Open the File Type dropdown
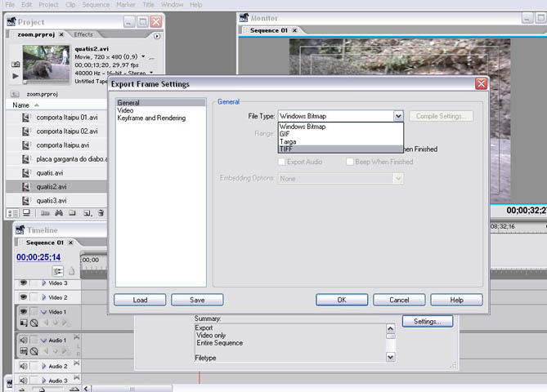The image size is (547, 392). (x=398, y=117)
